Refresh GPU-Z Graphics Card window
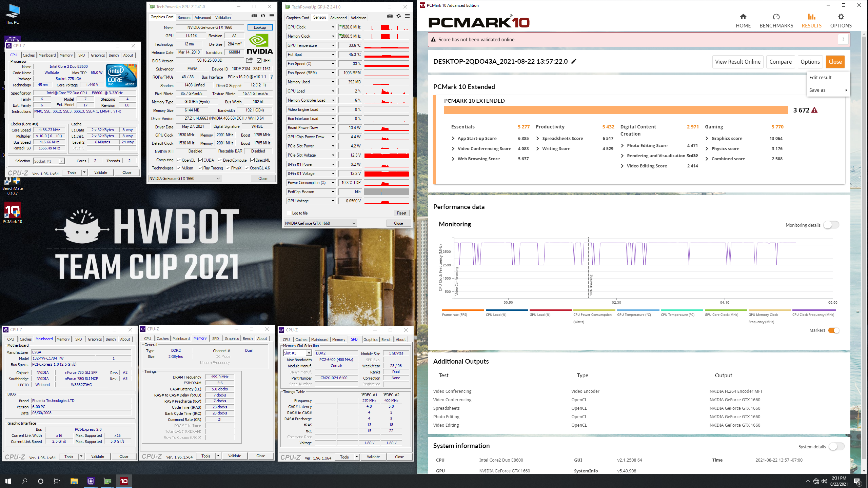 263,16
